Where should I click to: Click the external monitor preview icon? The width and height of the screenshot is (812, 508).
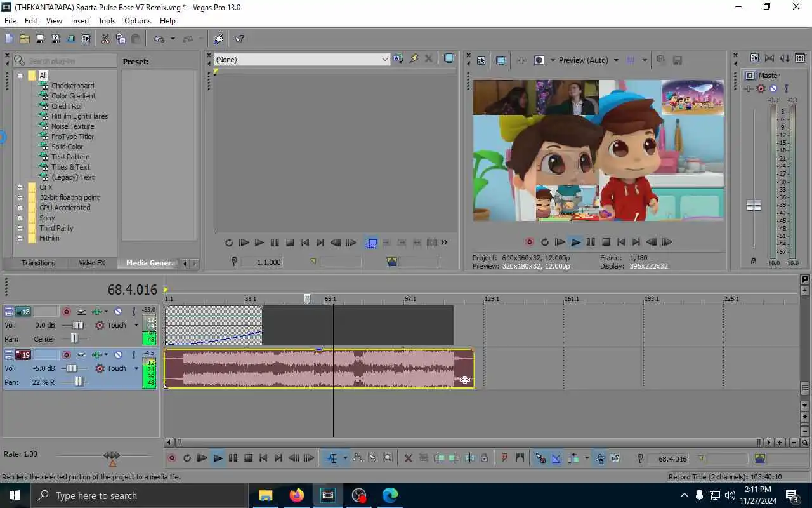[x=501, y=60]
